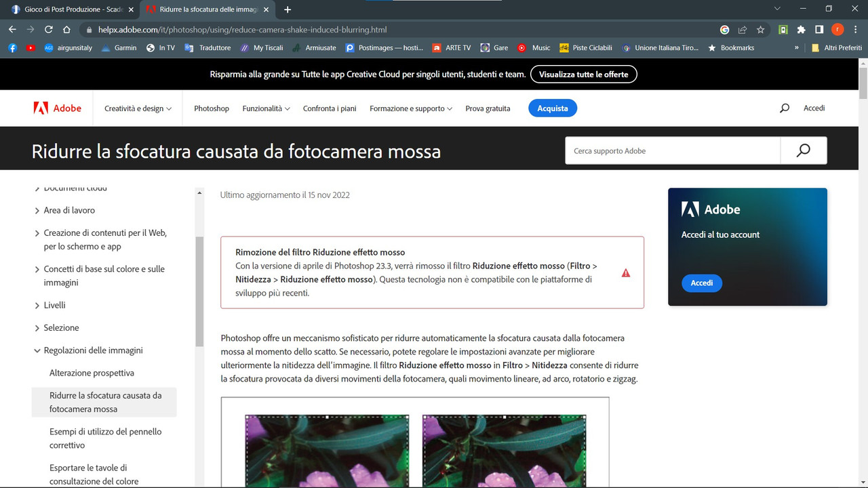
Task: Bookmark this page with the star icon
Action: (x=761, y=30)
